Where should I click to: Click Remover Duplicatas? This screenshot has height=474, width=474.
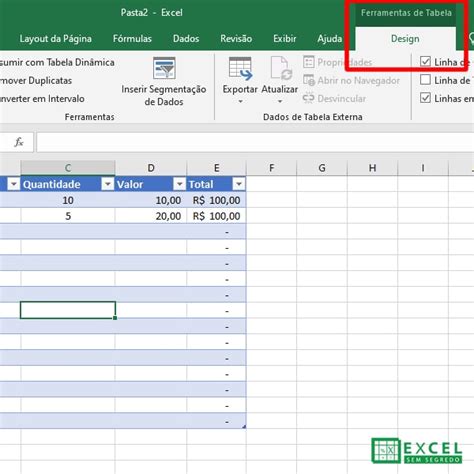point(36,81)
